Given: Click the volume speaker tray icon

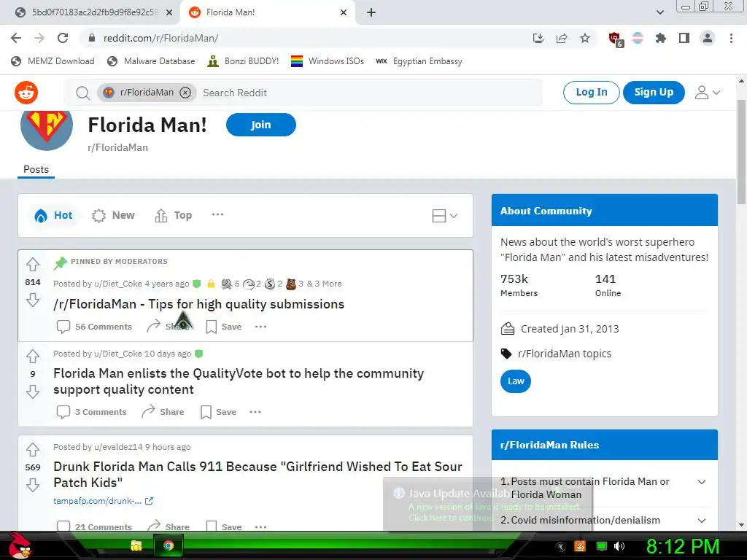Looking at the screenshot, I should [x=619, y=546].
